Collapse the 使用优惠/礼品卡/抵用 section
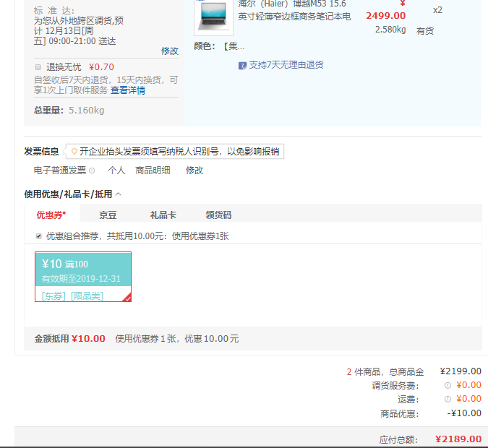 (119, 194)
